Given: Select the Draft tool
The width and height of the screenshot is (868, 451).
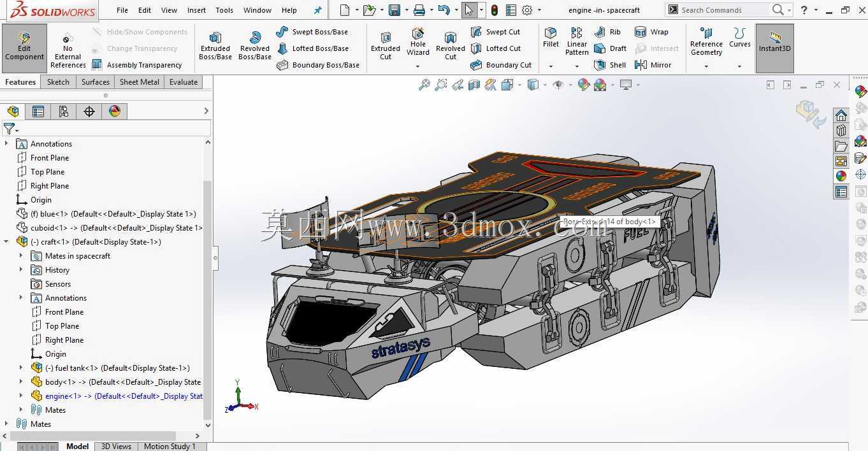Looking at the screenshot, I should [x=611, y=48].
